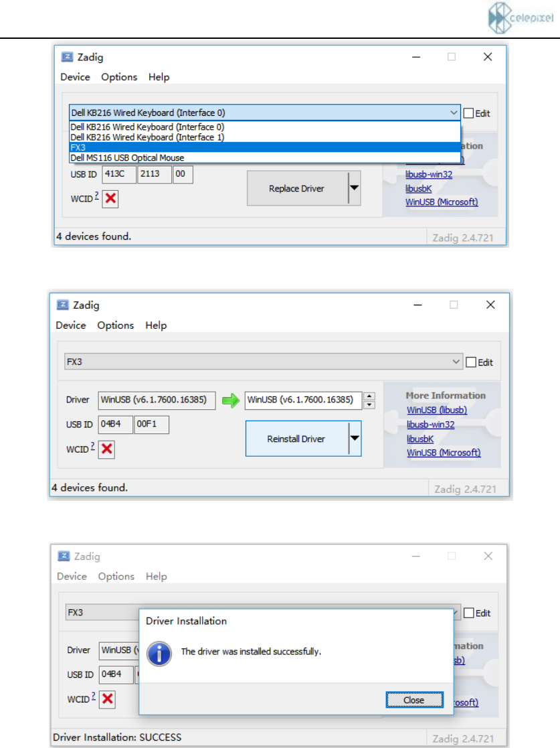Step target driver selection up
The image size is (560, 748).
point(369,396)
